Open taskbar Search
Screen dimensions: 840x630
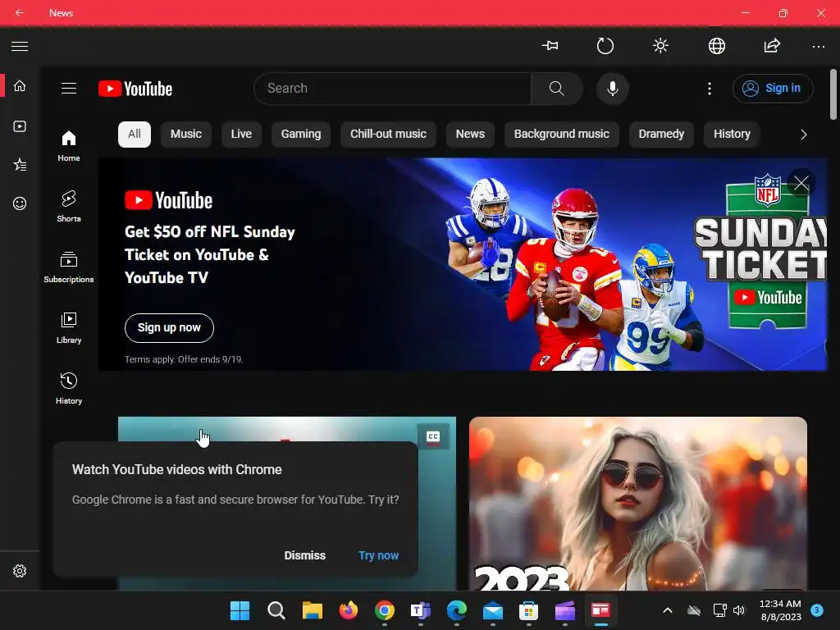(276, 610)
